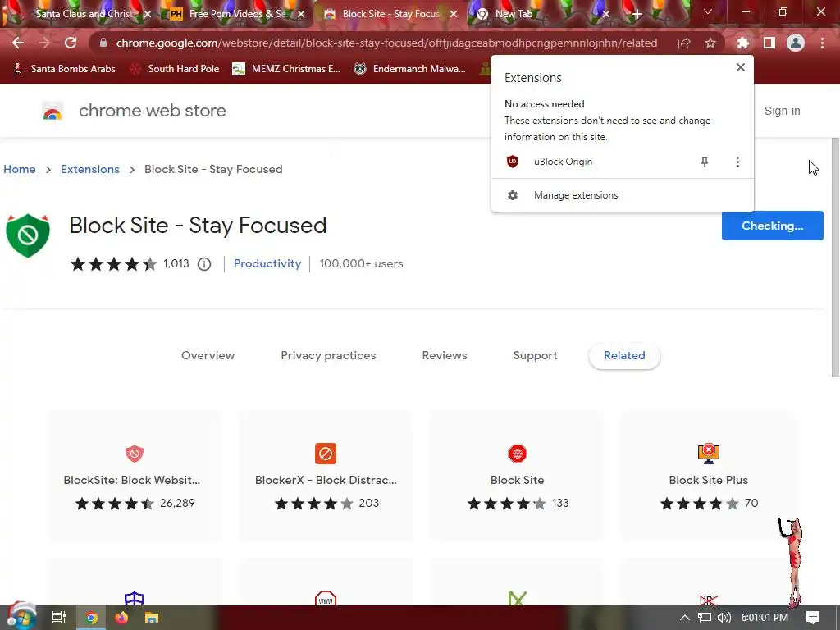
Task: Go to Home breadcrumb
Action: (20, 169)
